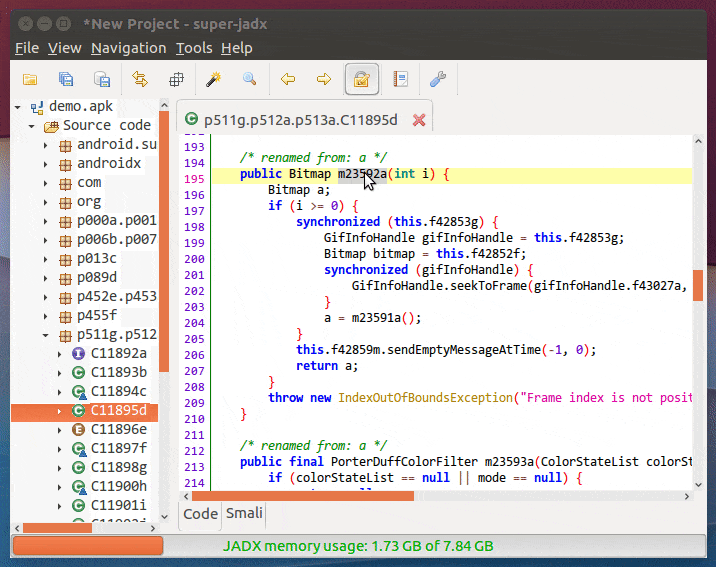The width and height of the screenshot is (716, 567).
Task: Expand the C11896e enum node
Action: pos(59,430)
